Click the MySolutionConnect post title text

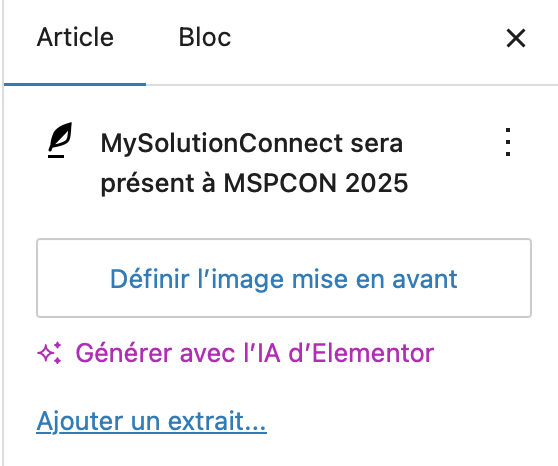(254, 163)
